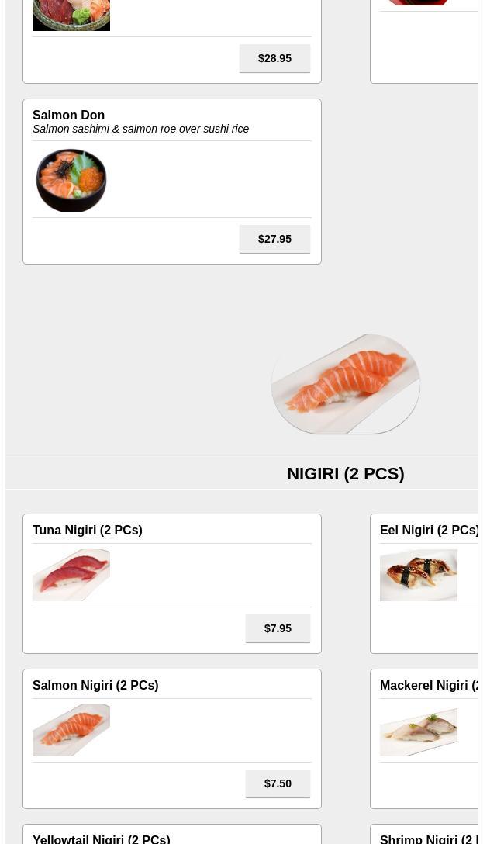Click the Mackerel Nigiri photo

(419, 730)
